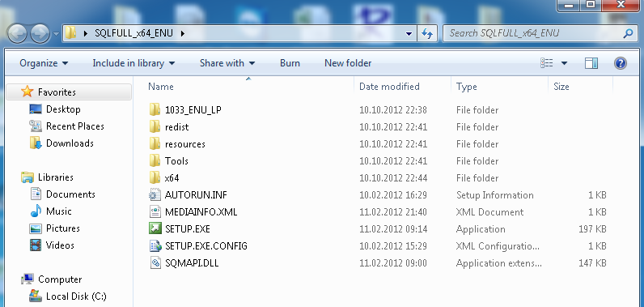The width and height of the screenshot is (644, 307).
Task: Click the Setup Information type of AUTORUN.INF
Action: [495, 194]
